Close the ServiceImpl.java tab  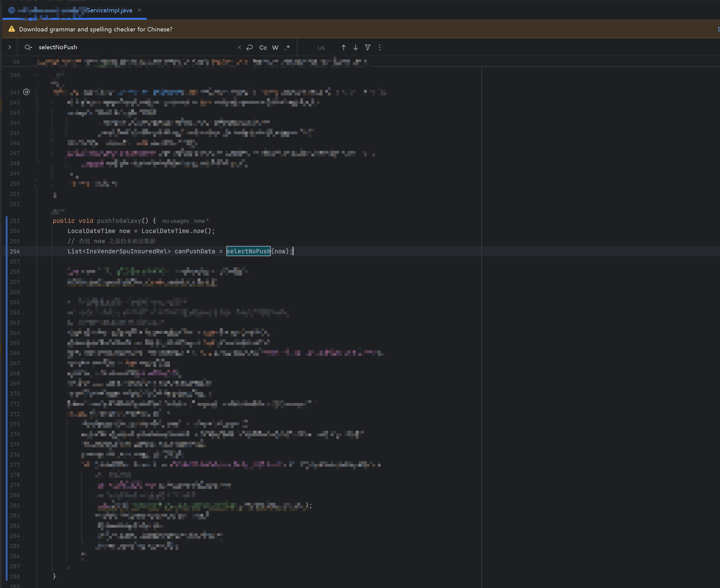[140, 10]
